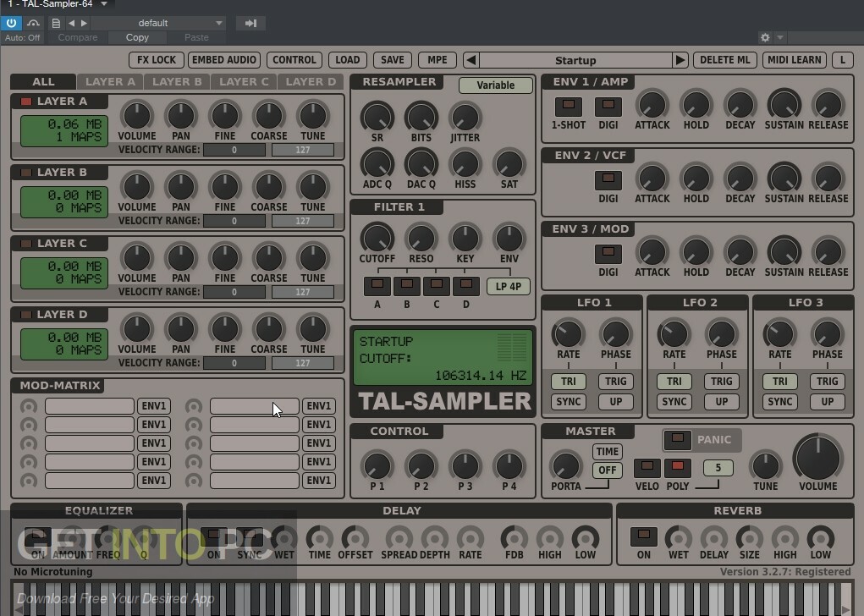This screenshot has width=864, height=616.
Task: Open the preset file page icon
Action: point(56,23)
